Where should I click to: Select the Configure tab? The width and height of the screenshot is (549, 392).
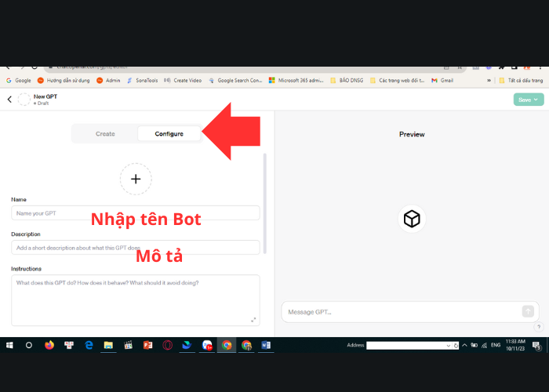tap(169, 134)
